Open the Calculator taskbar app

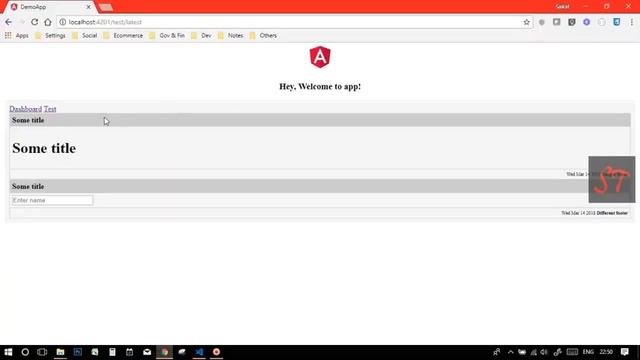click(x=112, y=352)
